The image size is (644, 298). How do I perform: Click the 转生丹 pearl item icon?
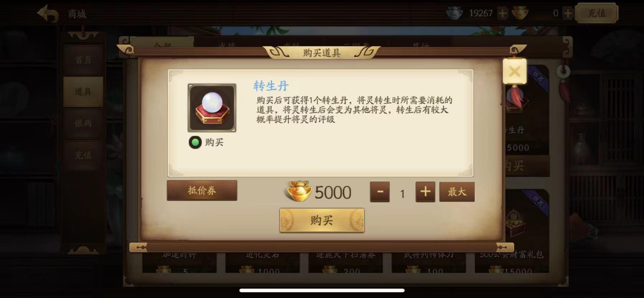click(x=212, y=108)
